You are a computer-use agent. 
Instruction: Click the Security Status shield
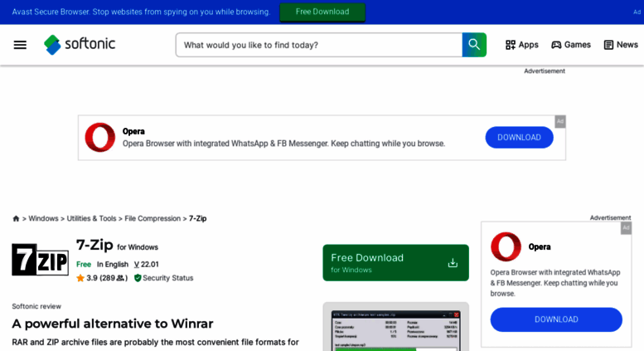pyautogui.click(x=138, y=278)
